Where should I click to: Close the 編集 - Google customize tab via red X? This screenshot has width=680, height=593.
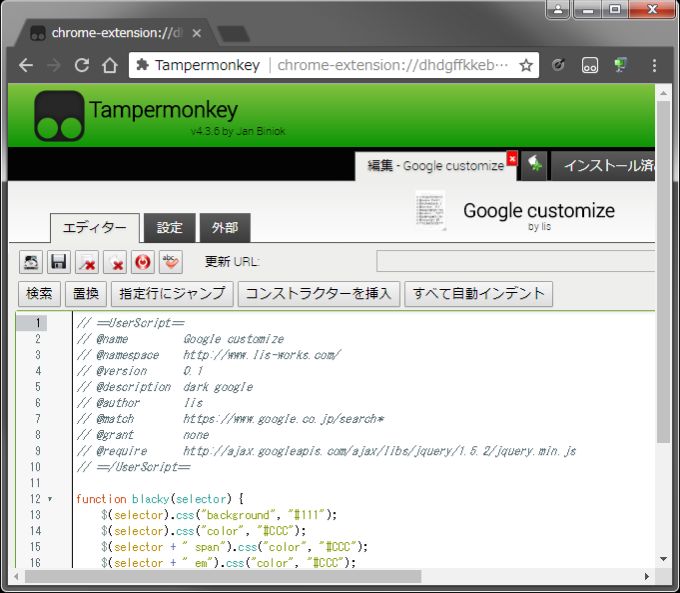[512, 158]
